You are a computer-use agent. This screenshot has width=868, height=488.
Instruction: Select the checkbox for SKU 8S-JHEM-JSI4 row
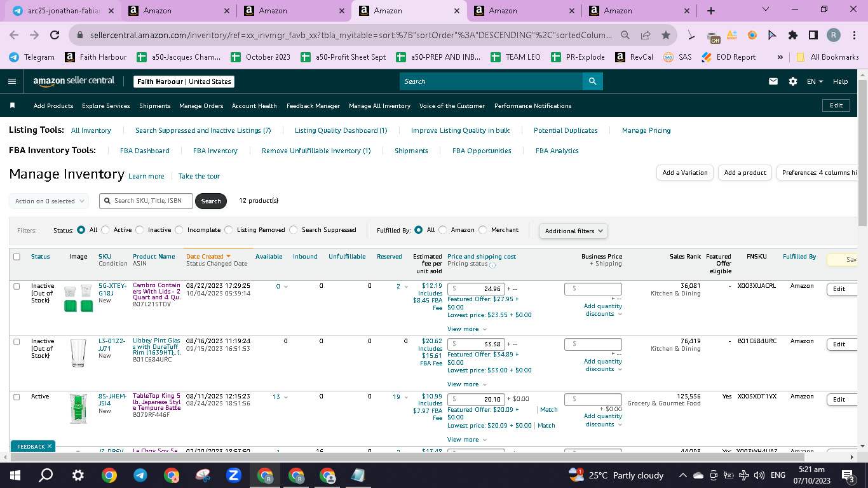click(17, 397)
